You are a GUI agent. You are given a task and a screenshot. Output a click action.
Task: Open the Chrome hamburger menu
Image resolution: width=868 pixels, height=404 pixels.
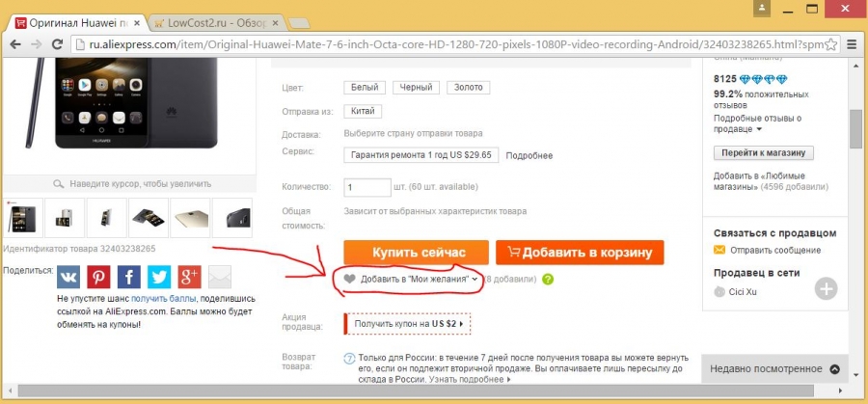pyautogui.click(x=852, y=44)
